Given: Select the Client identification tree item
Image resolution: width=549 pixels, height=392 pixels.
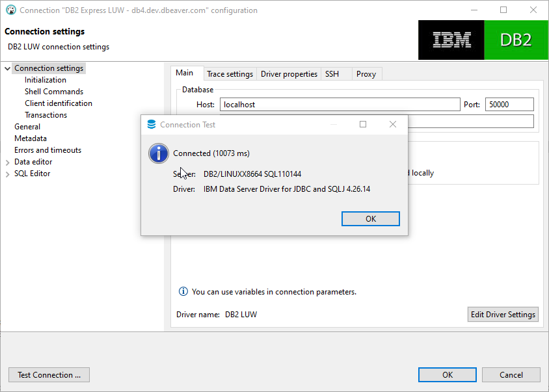Looking at the screenshot, I should tap(59, 103).
